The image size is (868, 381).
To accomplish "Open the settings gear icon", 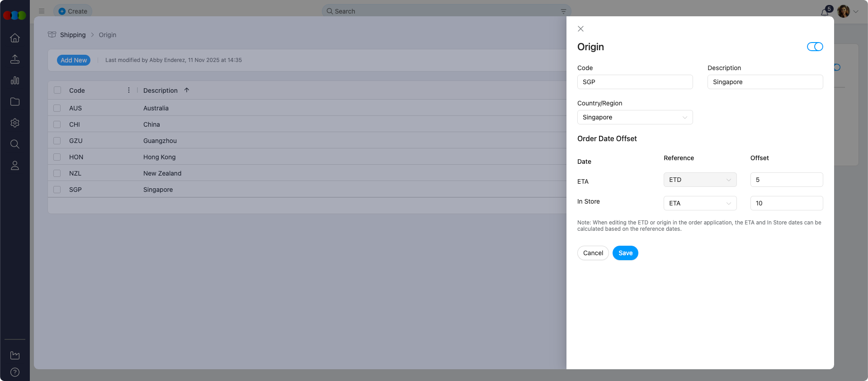I will [x=15, y=123].
